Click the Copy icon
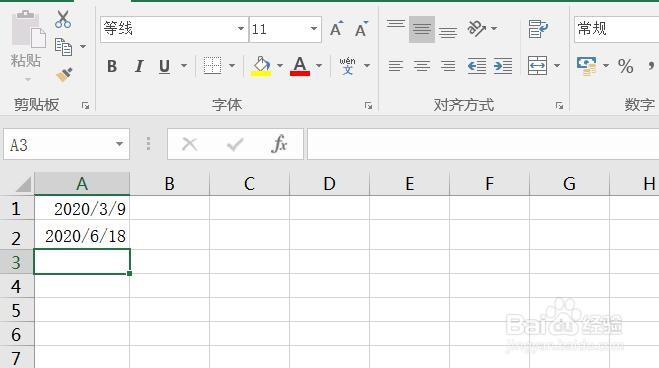 (63, 47)
